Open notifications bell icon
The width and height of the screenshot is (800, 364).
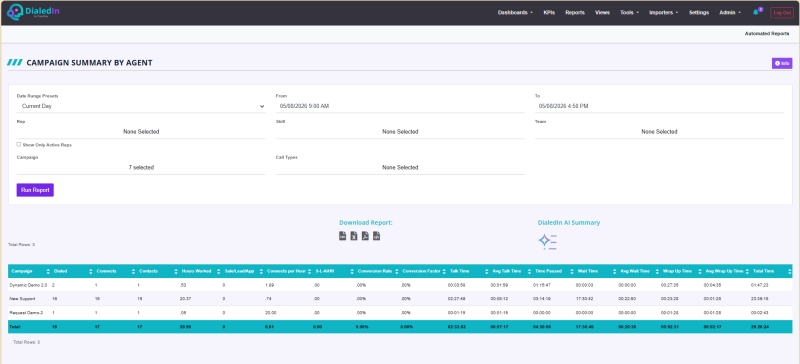pos(756,12)
